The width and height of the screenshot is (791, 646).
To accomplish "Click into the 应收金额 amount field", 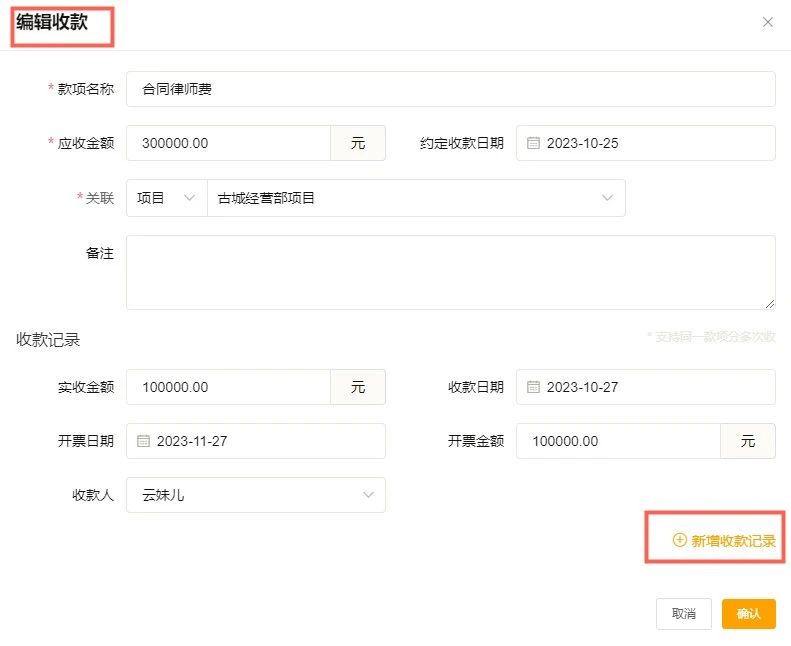I will pyautogui.click(x=228, y=143).
